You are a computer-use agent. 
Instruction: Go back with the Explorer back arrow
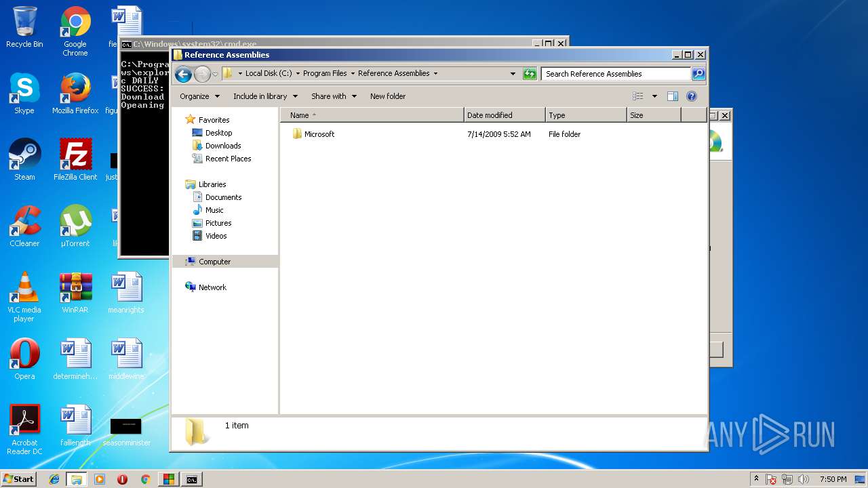pos(183,74)
